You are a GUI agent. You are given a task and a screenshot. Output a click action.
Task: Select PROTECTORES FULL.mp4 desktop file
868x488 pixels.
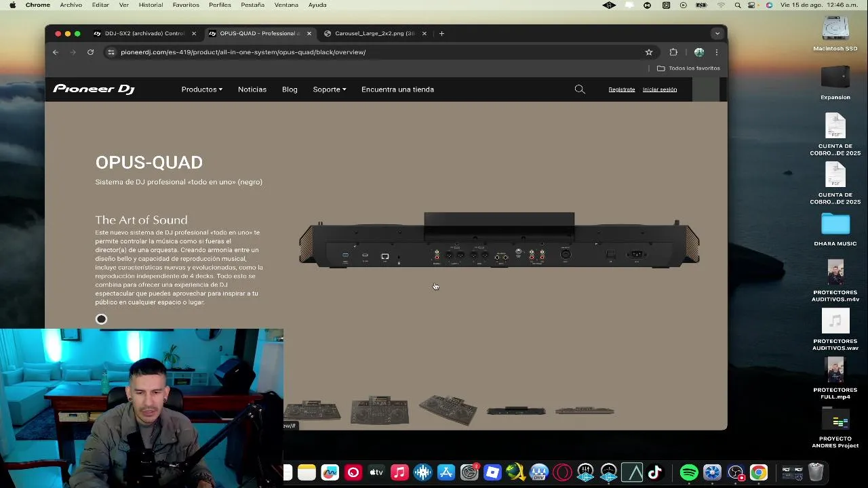[x=835, y=379]
